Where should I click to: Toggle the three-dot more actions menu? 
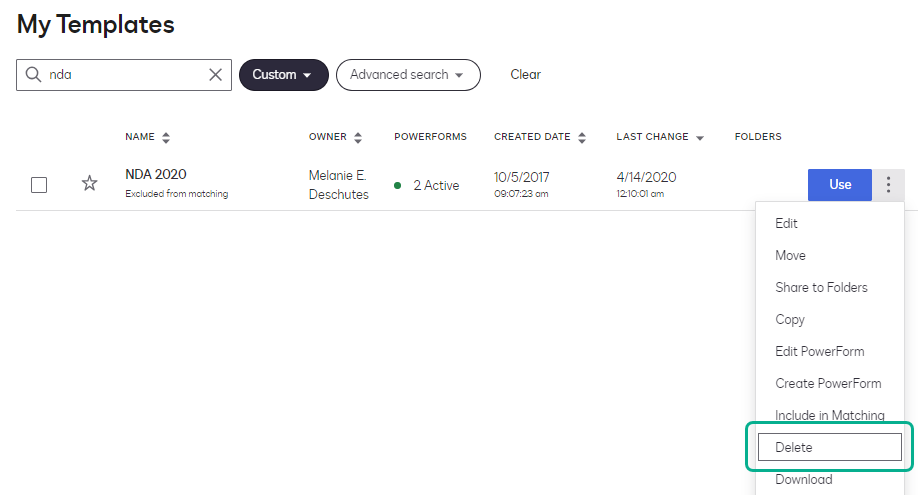tap(888, 185)
